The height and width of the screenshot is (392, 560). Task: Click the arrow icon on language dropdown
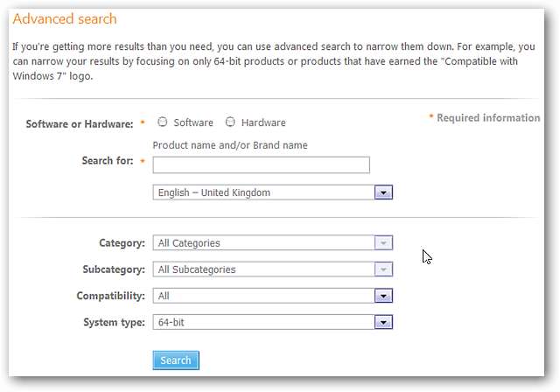click(383, 192)
